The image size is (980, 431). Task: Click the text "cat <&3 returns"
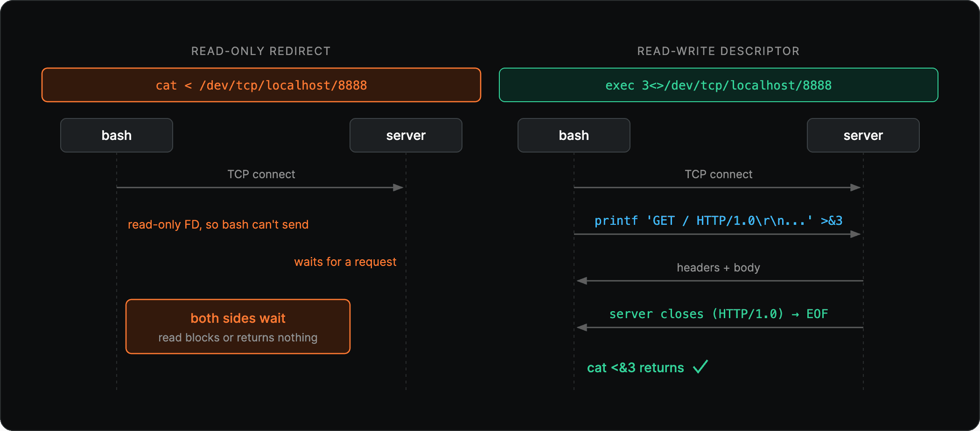636,368
